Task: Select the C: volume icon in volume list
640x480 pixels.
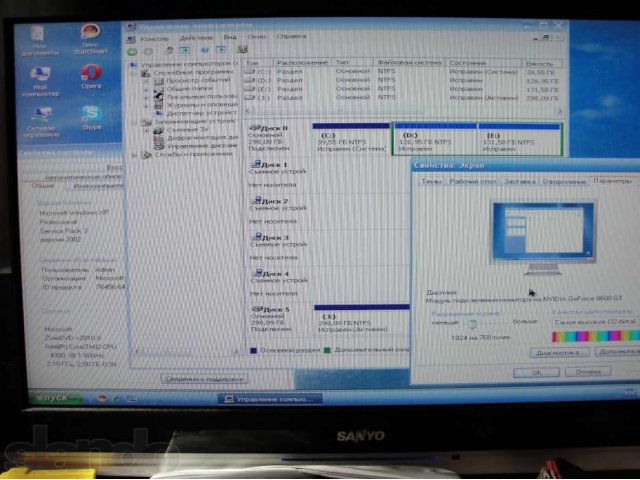Action: (249, 71)
